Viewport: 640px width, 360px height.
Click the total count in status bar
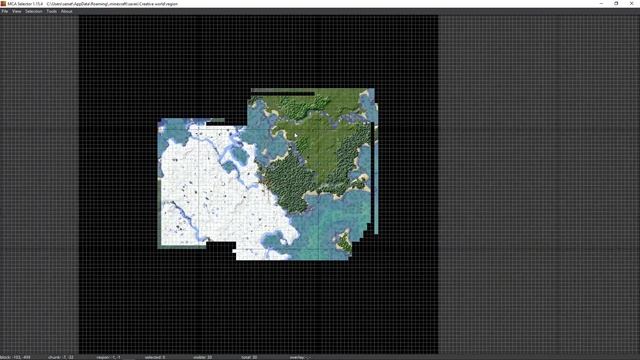coord(249,357)
